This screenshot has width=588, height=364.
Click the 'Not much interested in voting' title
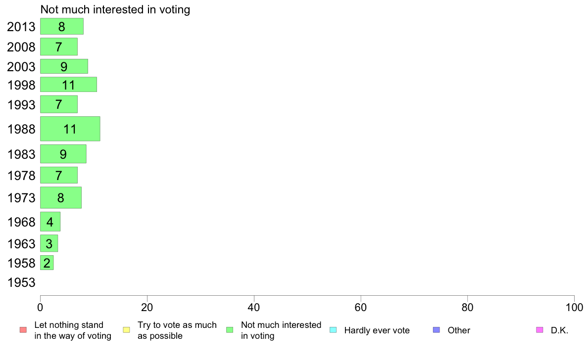115,10
